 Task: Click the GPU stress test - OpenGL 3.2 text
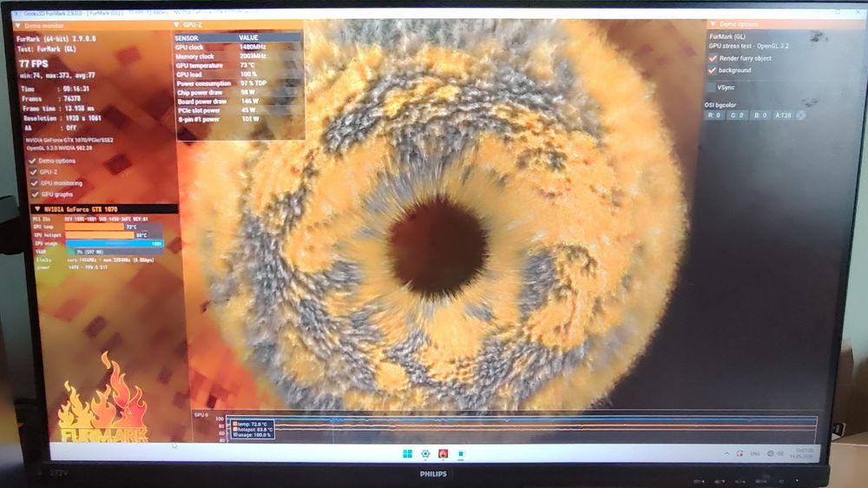(x=748, y=46)
